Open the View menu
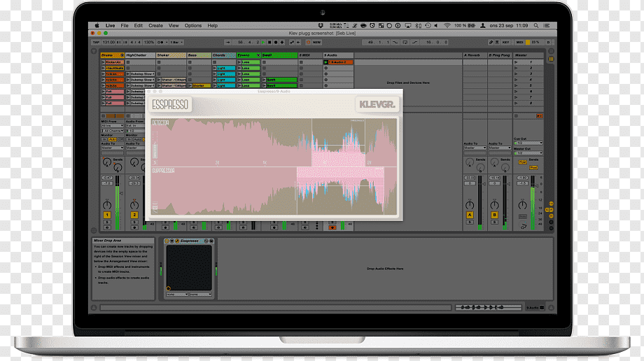 (x=174, y=25)
